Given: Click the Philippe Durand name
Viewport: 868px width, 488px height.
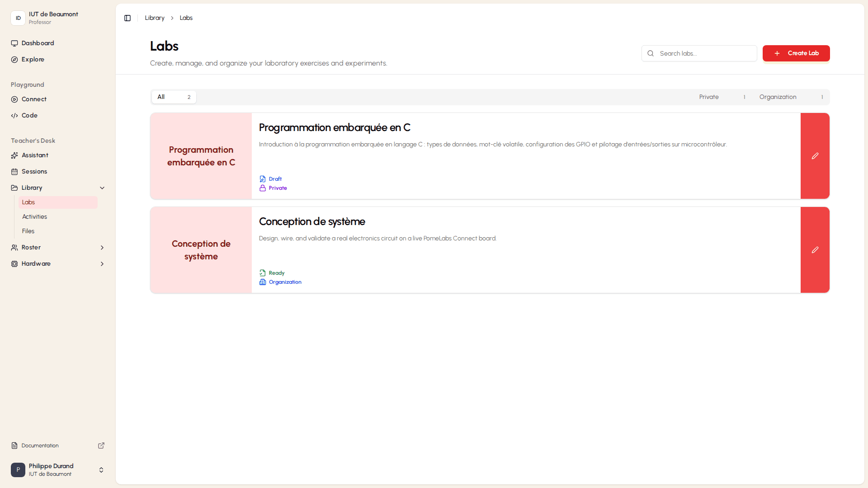Looking at the screenshot, I should 51,466.
